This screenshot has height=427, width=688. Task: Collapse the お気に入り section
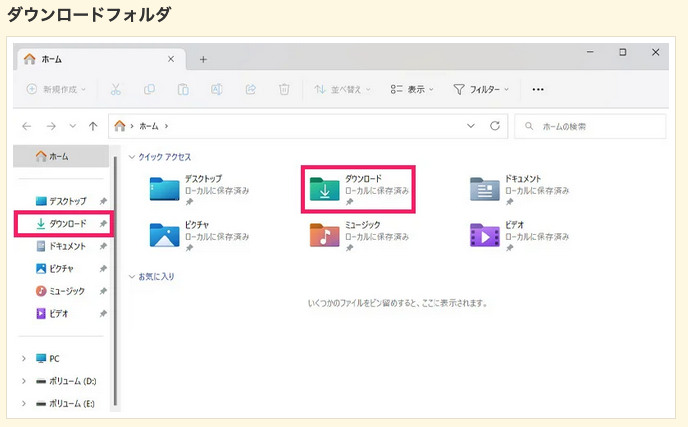132,276
